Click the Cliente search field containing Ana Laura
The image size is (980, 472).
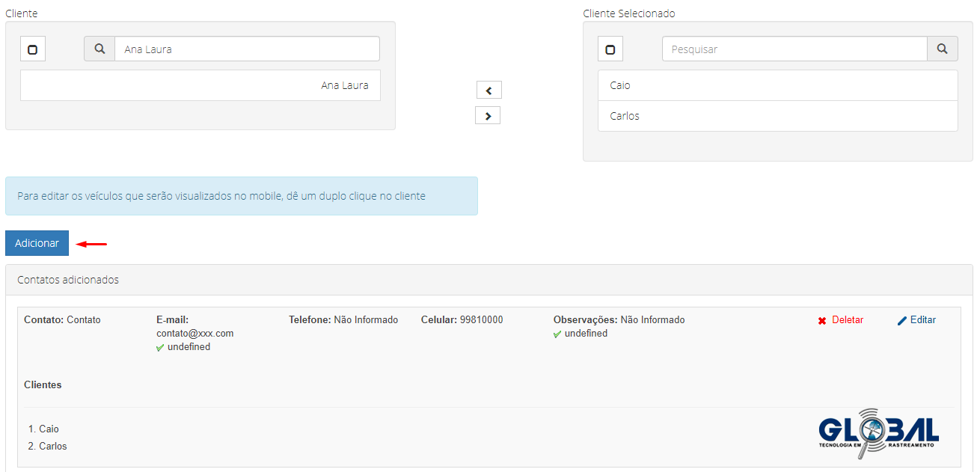pyautogui.click(x=247, y=49)
